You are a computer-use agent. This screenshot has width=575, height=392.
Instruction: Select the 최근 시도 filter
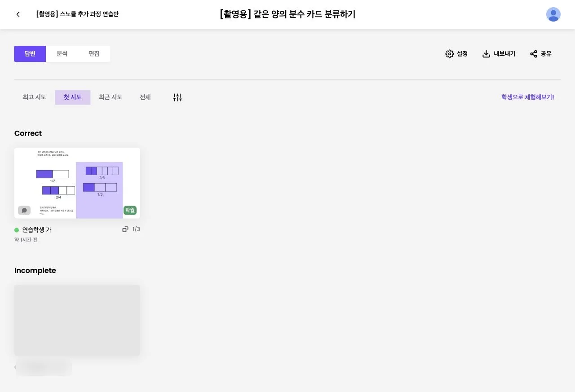click(111, 97)
